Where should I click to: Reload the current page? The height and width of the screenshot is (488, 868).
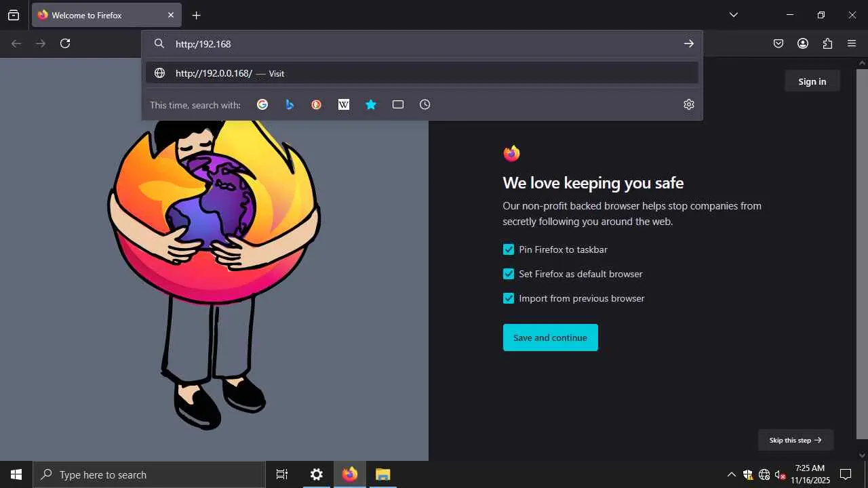65,43
